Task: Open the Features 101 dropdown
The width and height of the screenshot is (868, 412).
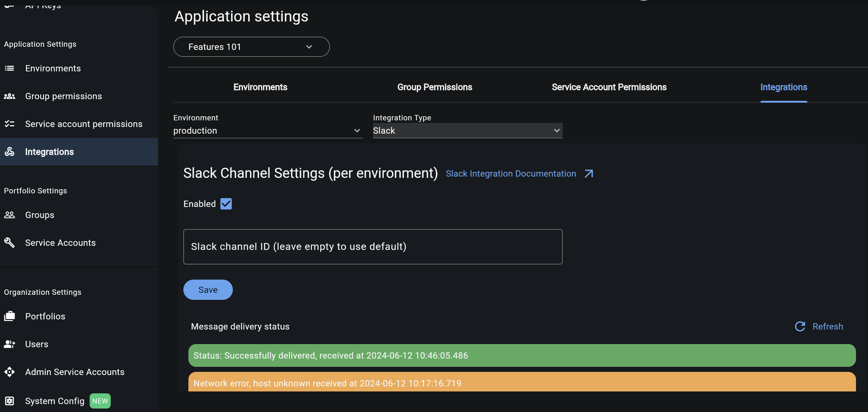Action: pyautogui.click(x=251, y=47)
